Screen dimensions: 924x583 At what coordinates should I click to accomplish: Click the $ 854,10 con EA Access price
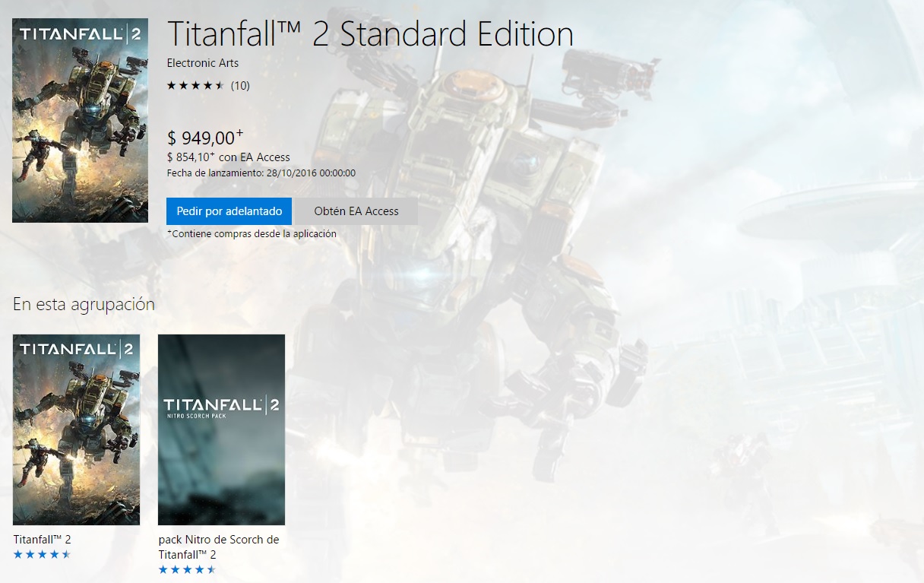pyautogui.click(x=228, y=157)
